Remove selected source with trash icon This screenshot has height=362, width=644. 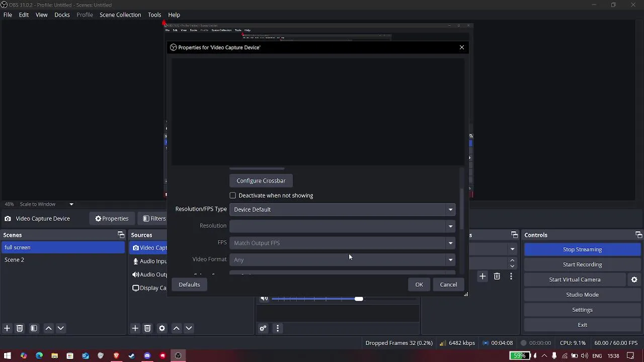147,328
